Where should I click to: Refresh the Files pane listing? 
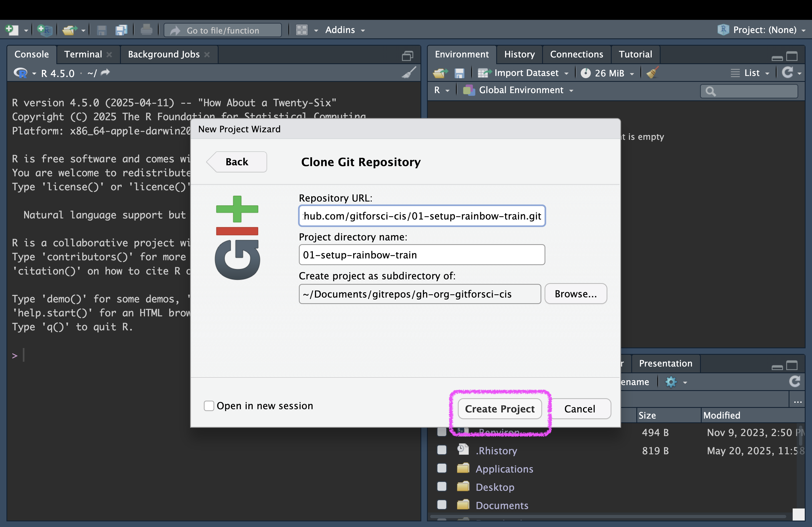click(x=795, y=382)
